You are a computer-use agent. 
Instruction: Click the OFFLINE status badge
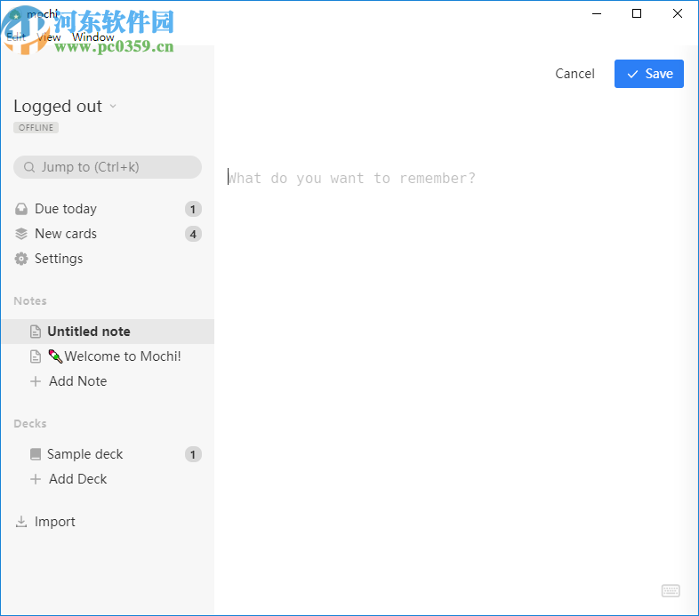point(36,127)
